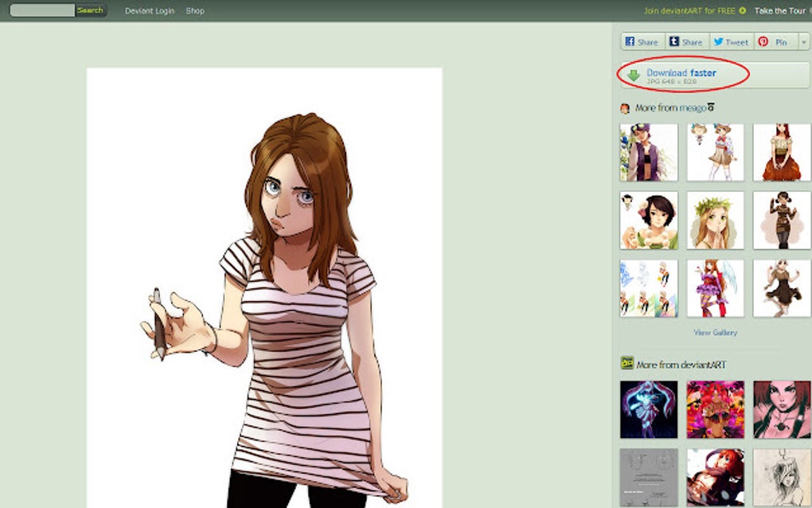Open additional share options dropdown
Image resolution: width=812 pixels, height=508 pixels.
[x=804, y=41]
